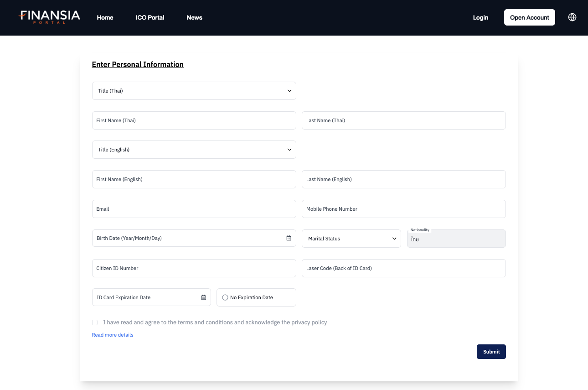
Task: Follow the Read more details link
Action: pyautogui.click(x=113, y=335)
